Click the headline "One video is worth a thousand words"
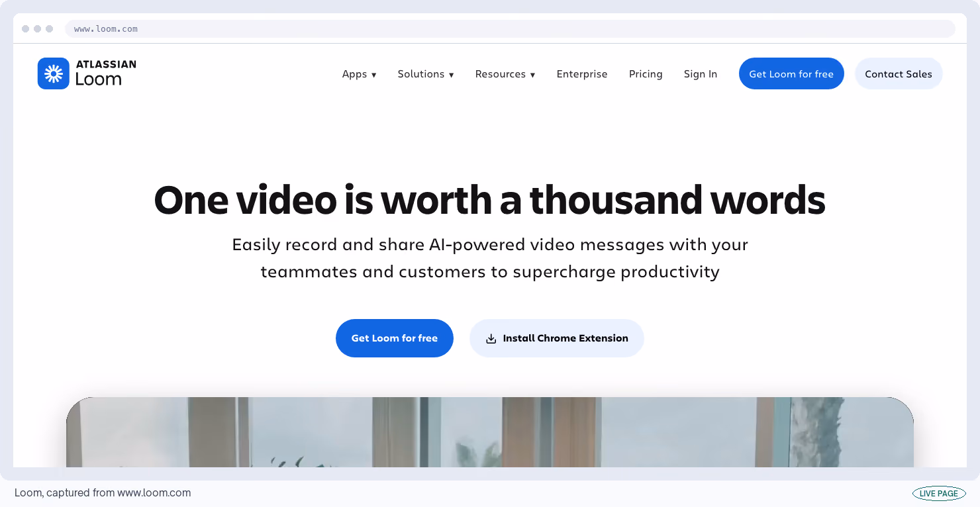Screen dimensions: 980x507 490,200
